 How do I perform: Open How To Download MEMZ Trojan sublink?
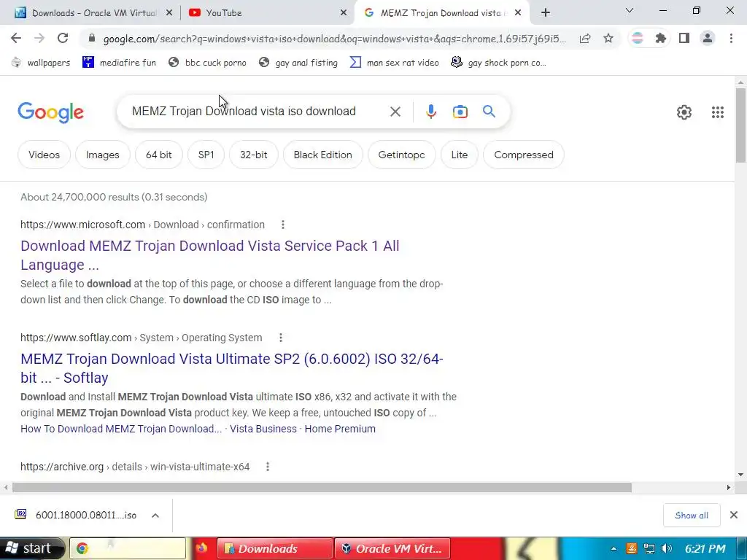click(121, 429)
